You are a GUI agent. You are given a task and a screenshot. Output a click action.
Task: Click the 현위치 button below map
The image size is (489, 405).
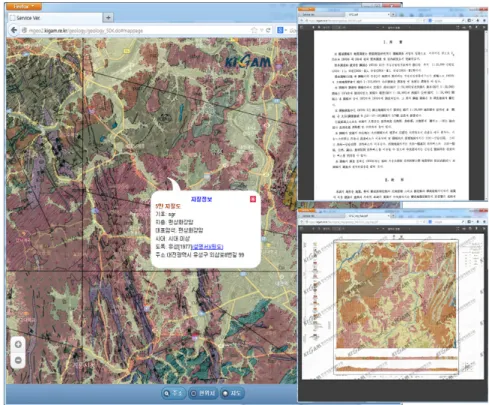(203, 393)
